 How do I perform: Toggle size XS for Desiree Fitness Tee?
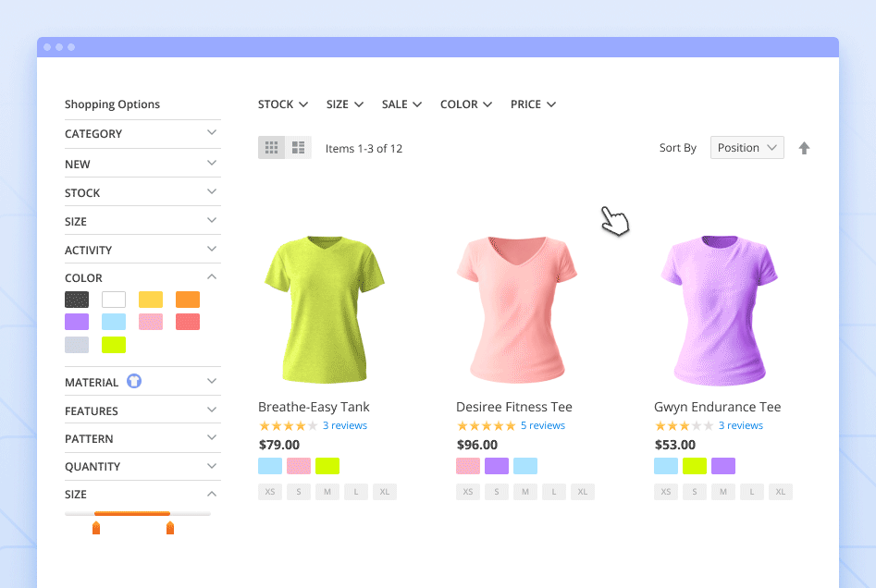click(467, 491)
